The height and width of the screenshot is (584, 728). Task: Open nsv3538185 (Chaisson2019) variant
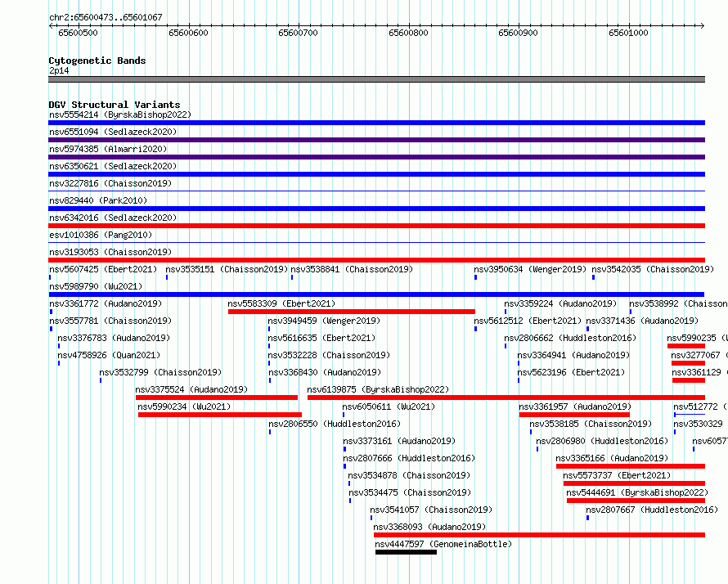coord(591,424)
